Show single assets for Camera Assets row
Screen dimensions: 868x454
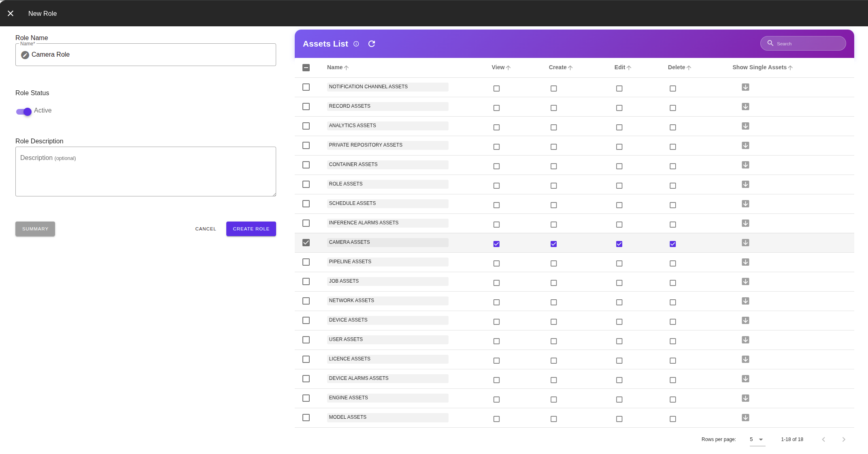pyautogui.click(x=745, y=243)
